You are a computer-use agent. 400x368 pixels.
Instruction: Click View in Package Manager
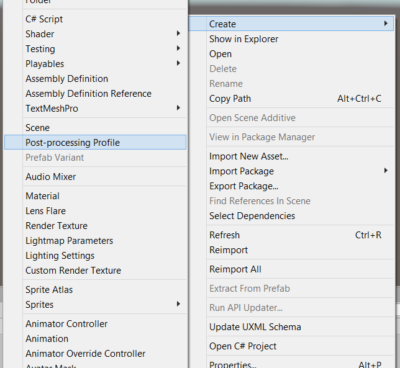click(x=291, y=137)
